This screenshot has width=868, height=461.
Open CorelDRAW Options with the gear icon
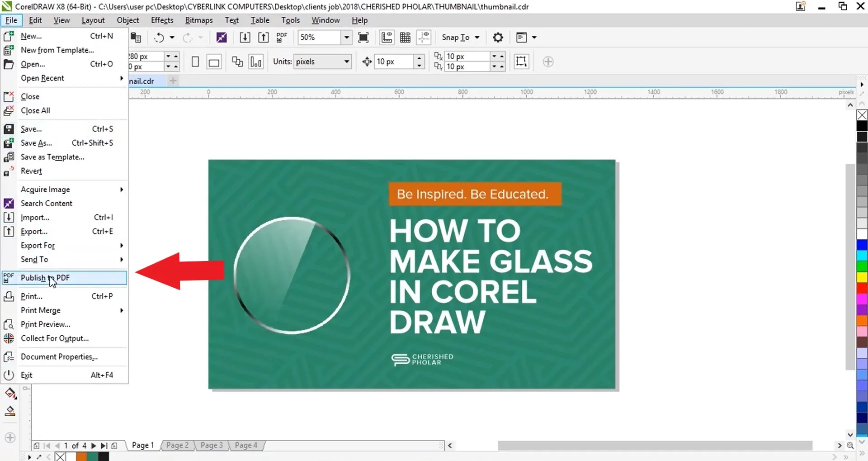498,37
